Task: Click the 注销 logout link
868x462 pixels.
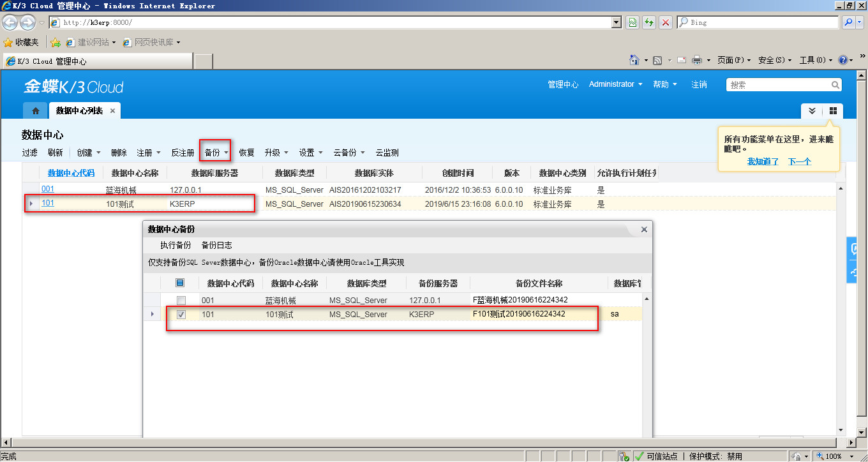Action: (699, 84)
